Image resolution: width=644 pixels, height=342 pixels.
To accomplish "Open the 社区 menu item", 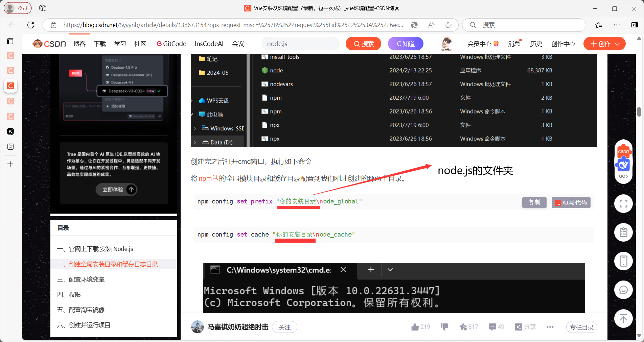I will pyautogui.click(x=140, y=44).
